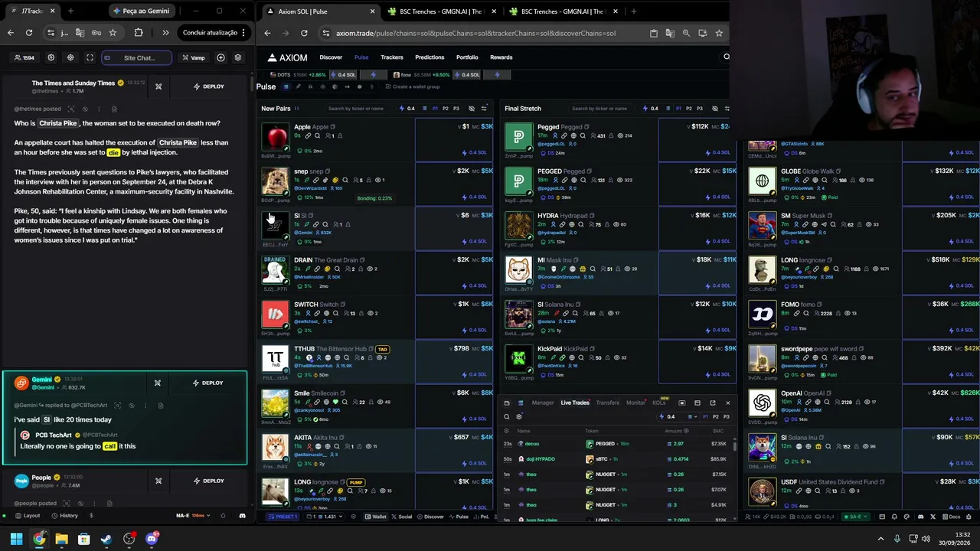980x551 pixels.
Task: Open the X (Twitter) icon in Axiom footer
Action: (x=933, y=517)
